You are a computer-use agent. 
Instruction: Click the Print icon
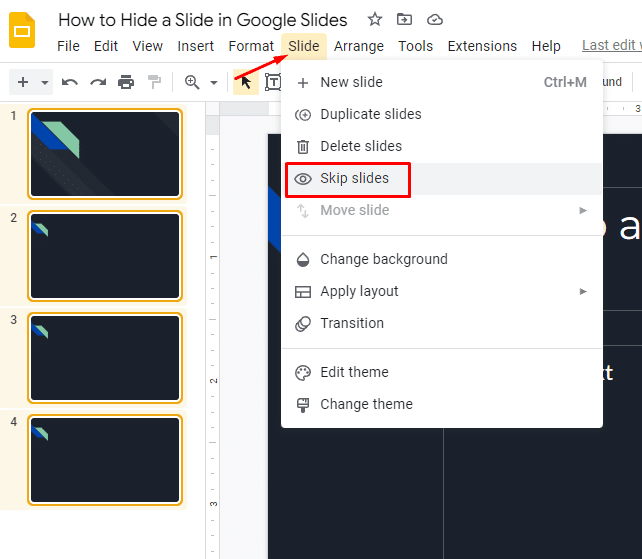click(126, 82)
